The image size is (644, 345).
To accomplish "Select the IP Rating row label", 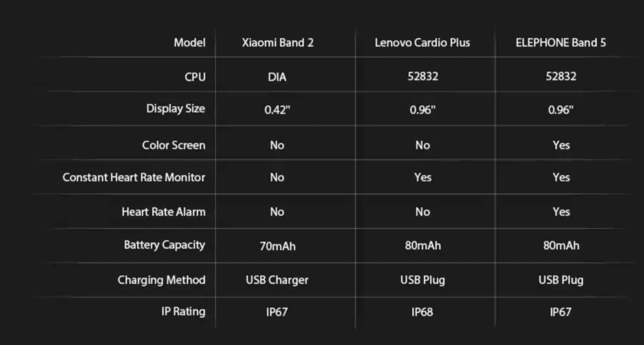I will coord(183,311).
